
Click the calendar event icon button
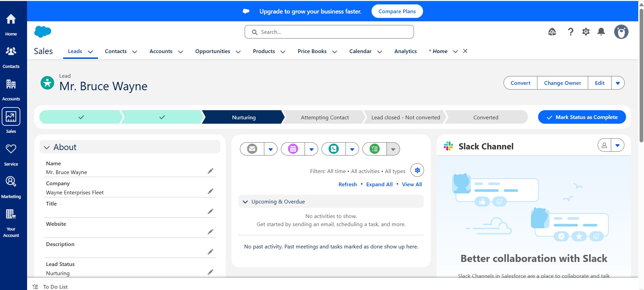click(x=293, y=149)
